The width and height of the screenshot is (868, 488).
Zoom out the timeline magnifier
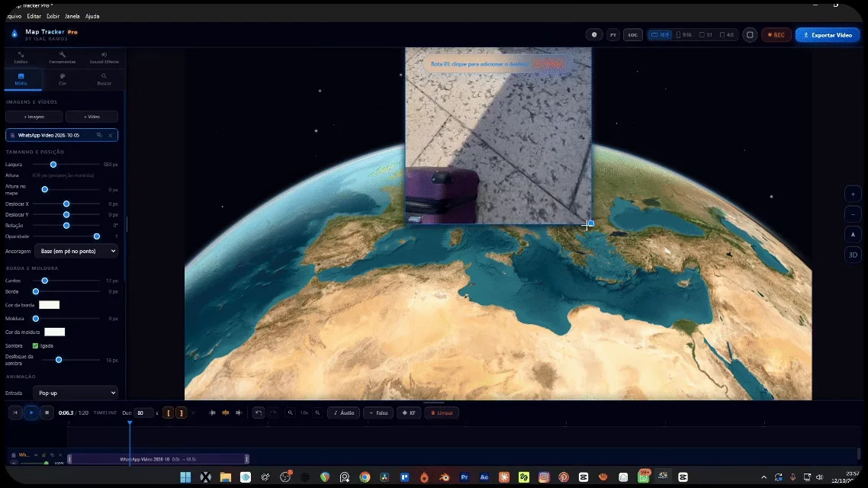[x=290, y=413]
